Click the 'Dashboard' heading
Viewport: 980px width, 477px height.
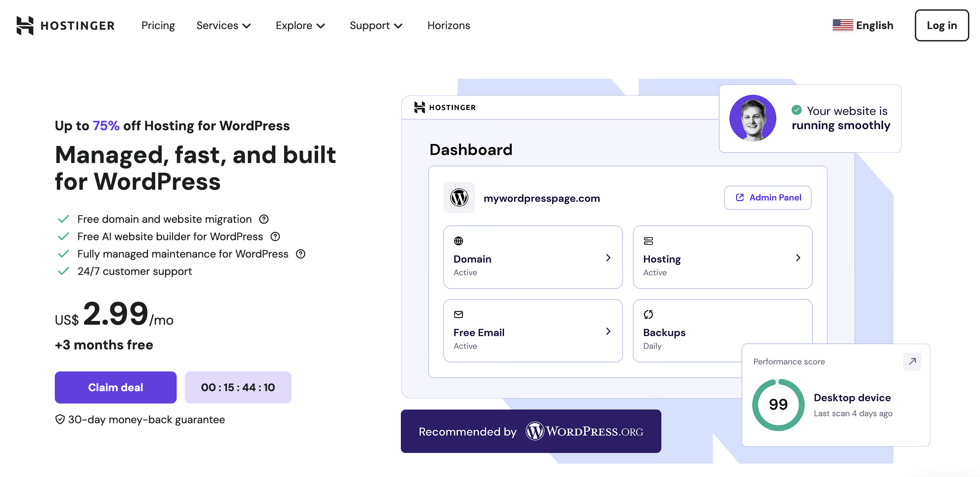(x=471, y=150)
